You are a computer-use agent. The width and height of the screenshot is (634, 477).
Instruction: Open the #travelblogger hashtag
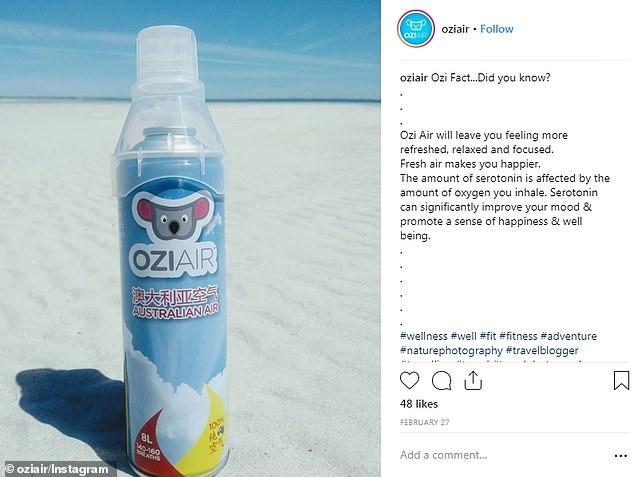tap(542, 350)
